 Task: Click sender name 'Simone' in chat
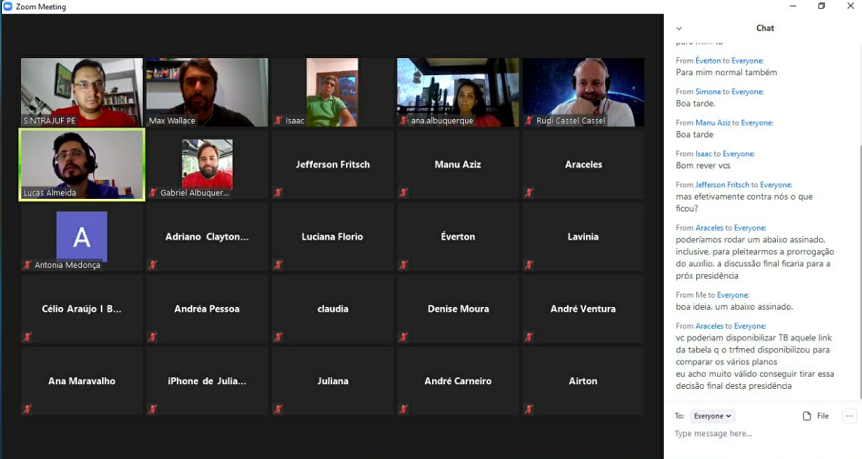tap(708, 92)
